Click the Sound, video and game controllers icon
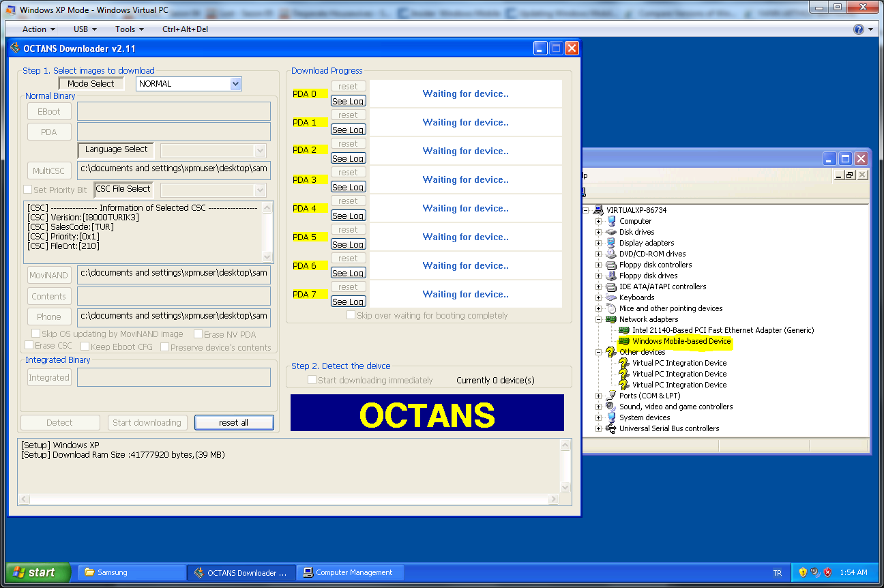This screenshot has height=588, width=884. [x=610, y=407]
